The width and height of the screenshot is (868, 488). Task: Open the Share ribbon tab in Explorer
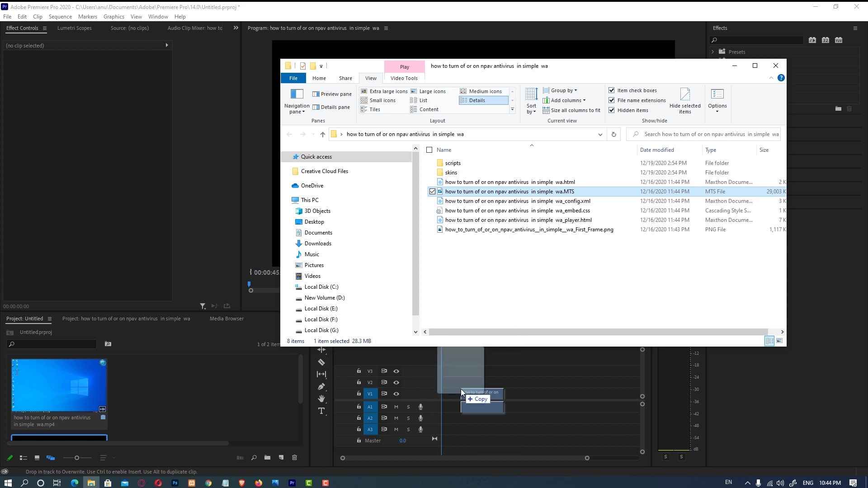[x=345, y=78]
